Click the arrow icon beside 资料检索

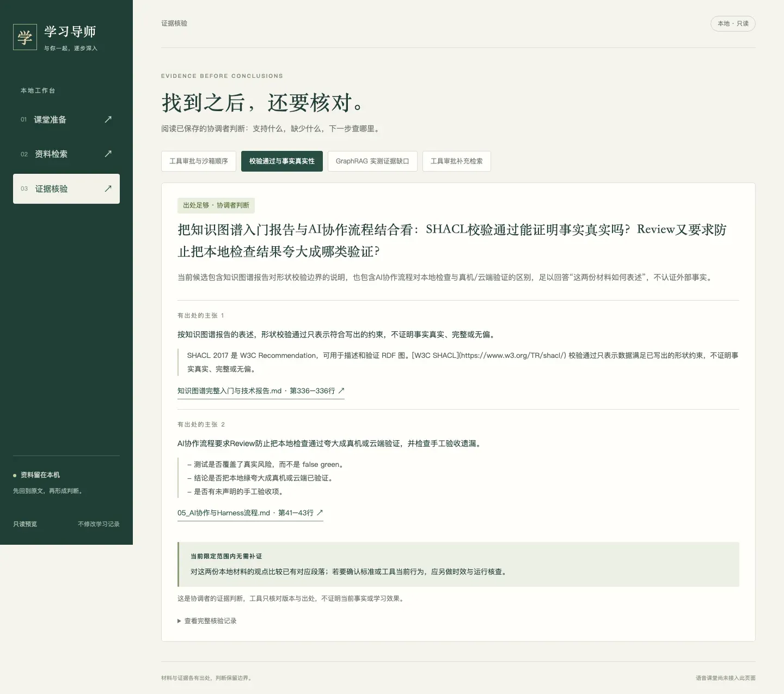point(108,154)
